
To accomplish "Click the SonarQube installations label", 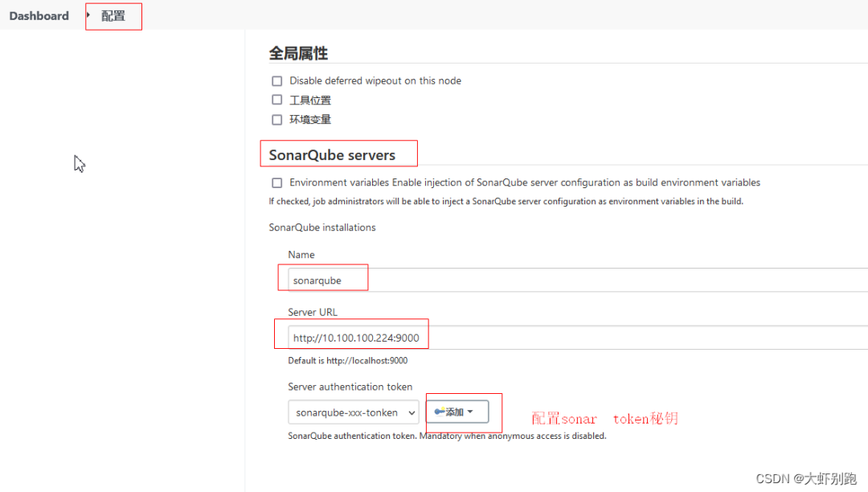I will coord(322,228).
